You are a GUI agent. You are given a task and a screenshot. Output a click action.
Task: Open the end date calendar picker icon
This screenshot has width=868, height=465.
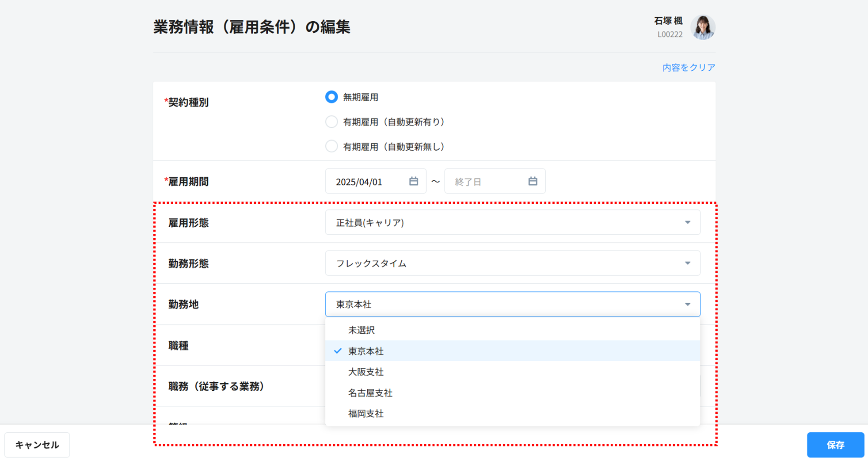click(533, 181)
